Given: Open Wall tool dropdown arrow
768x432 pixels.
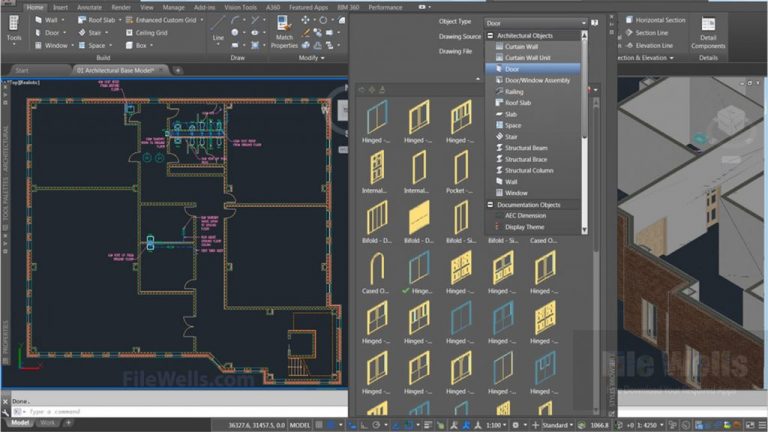Looking at the screenshot, I should click(x=63, y=20).
